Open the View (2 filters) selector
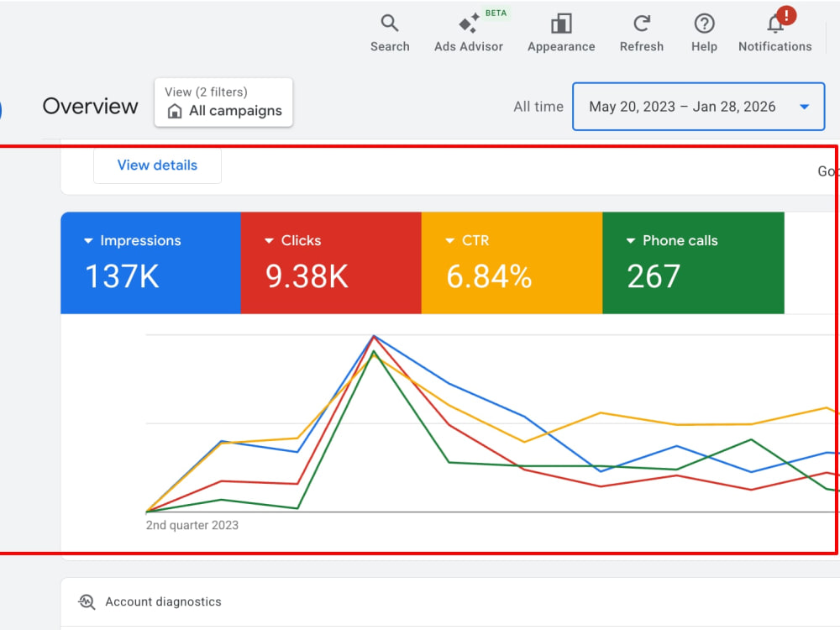 click(x=223, y=102)
